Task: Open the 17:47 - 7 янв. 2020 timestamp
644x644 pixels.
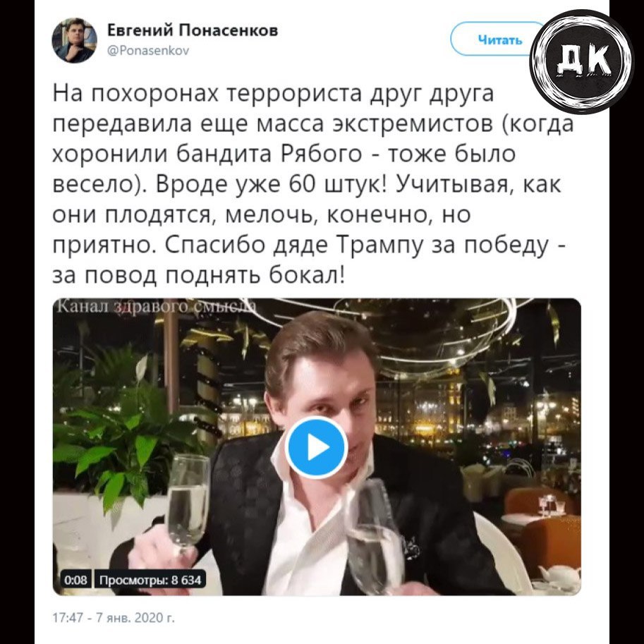Action: pyautogui.click(x=114, y=618)
